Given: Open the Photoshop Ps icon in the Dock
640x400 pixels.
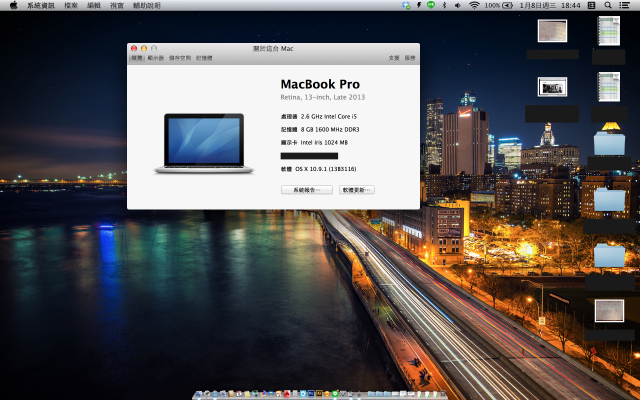Looking at the screenshot, I should click(x=311, y=394).
